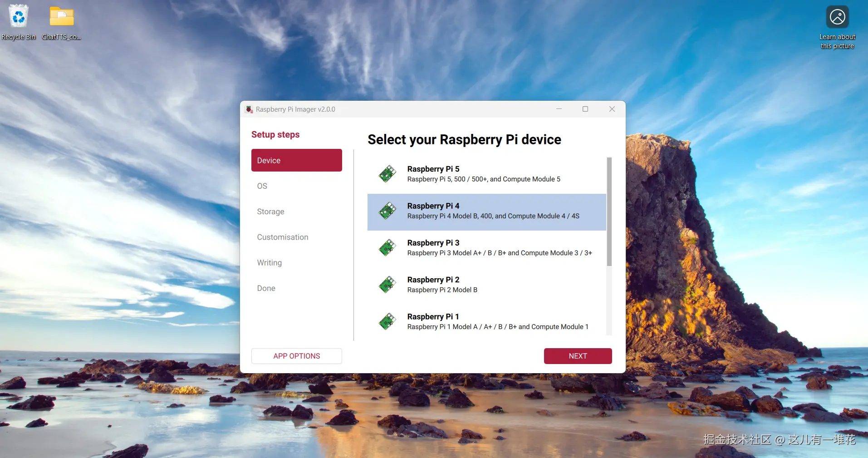The width and height of the screenshot is (868, 458).
Task: Click 'Raspberry Pi 4 Model B, 400, and Compute Module 4 / 4S'
Action: [x=493, y=216]
